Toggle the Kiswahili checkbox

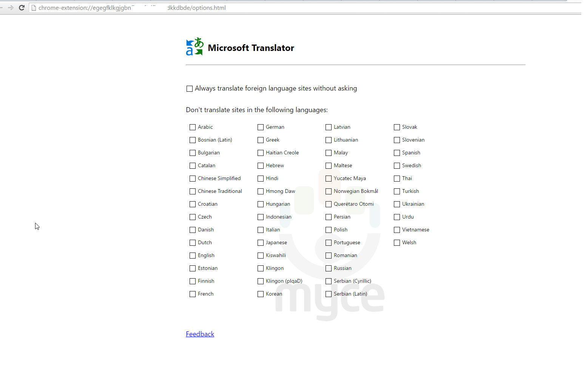point(261,256)
